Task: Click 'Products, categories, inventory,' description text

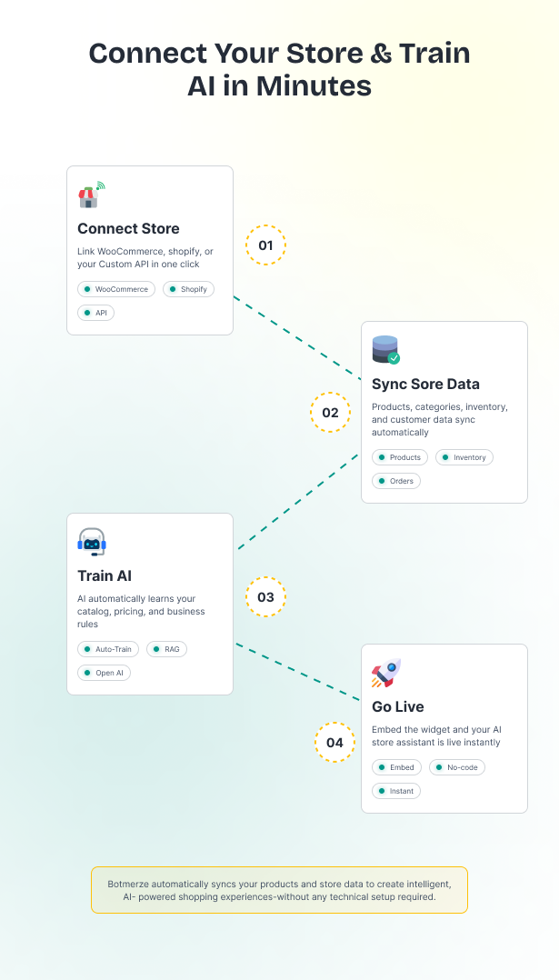Action: coord(440,407)
